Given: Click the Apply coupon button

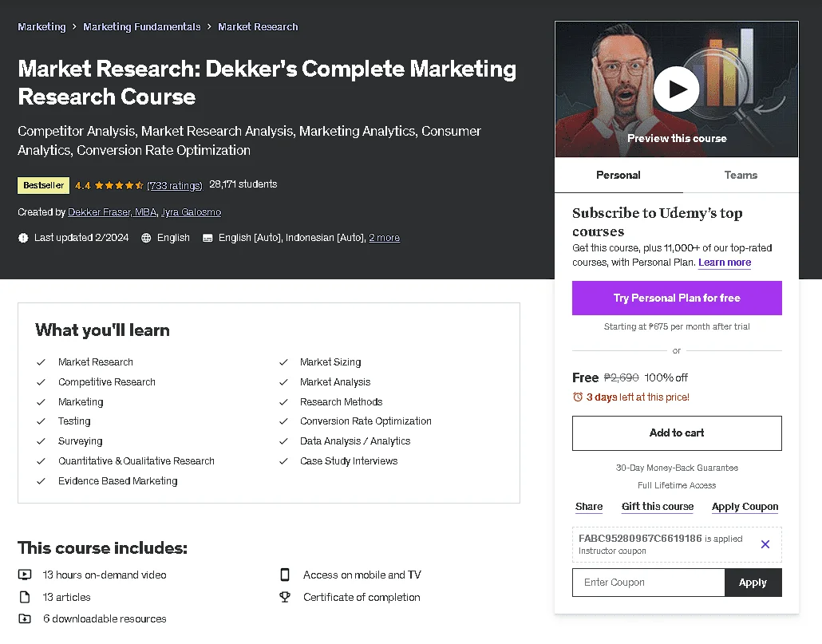Looking at the screenshot, I should point(753,583).
